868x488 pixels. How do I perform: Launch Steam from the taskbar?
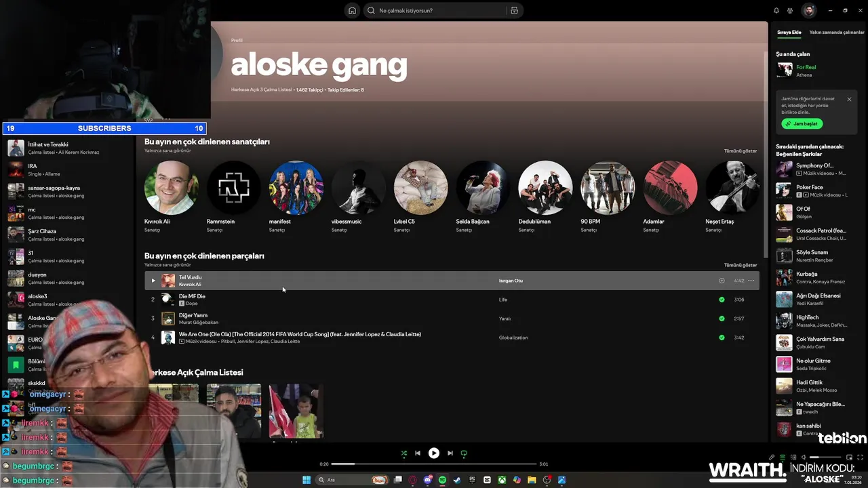tap(457, 480)
